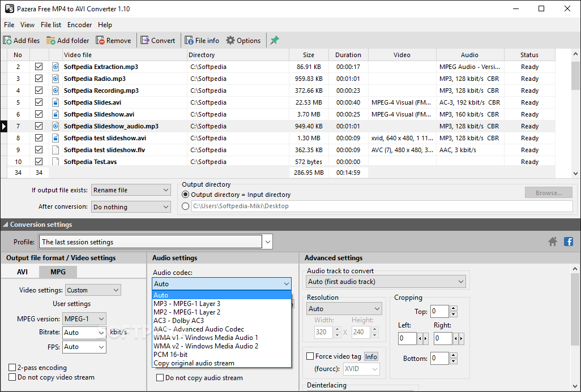The height and width of the screenshot is (392, 581).
Task: Open MPEG version dropdown
Action: 84,318
